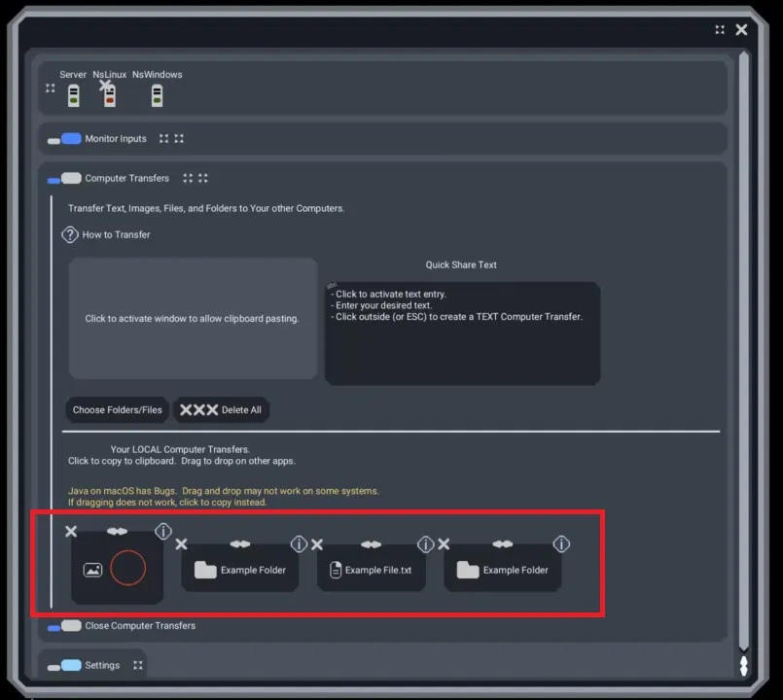The width and height of the screenshot is (783, 700).
Task: Click the How to Transfer help icon
Action: 70,234
